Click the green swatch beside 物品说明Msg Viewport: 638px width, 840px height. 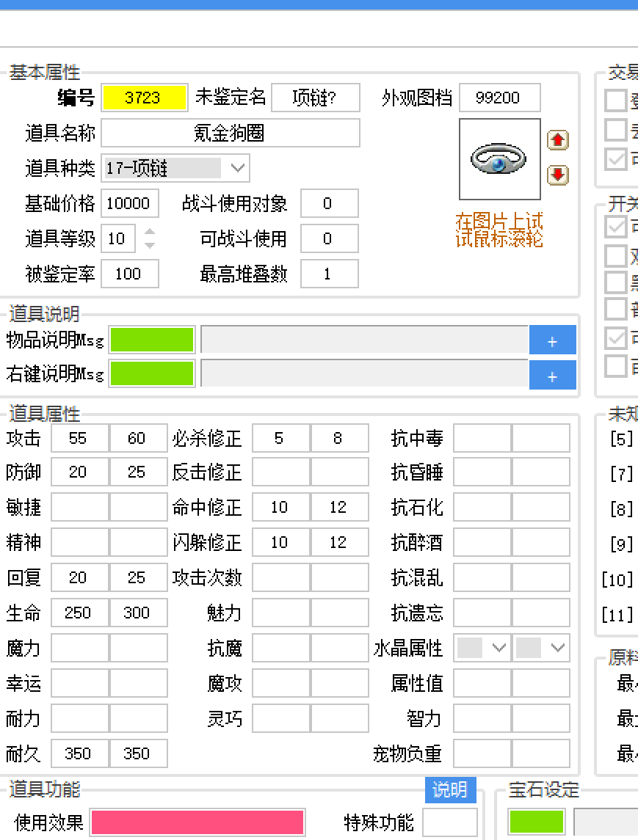pyautogui.click(x=152, y=340)
